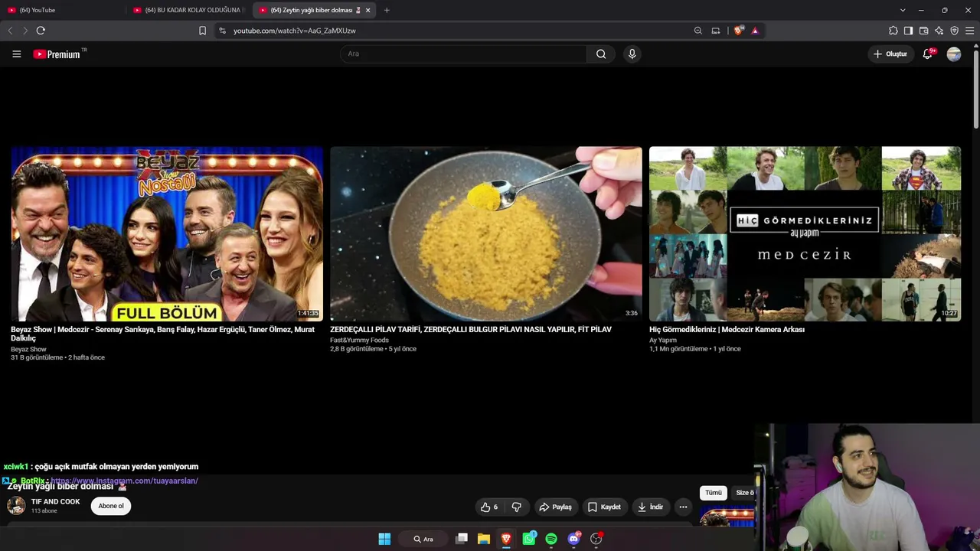Open Hiç Görmedikleriniz Medcezir Kamera Arkası title

727,330
